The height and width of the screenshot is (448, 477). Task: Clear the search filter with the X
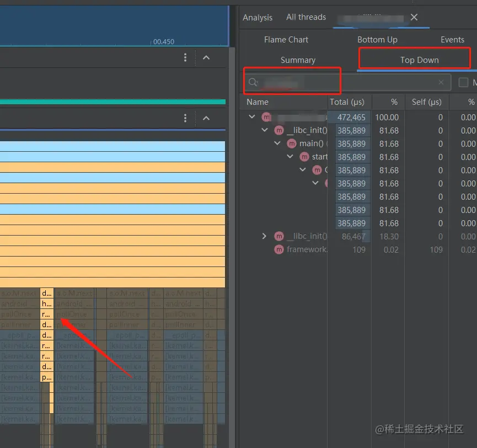(441, 82)
